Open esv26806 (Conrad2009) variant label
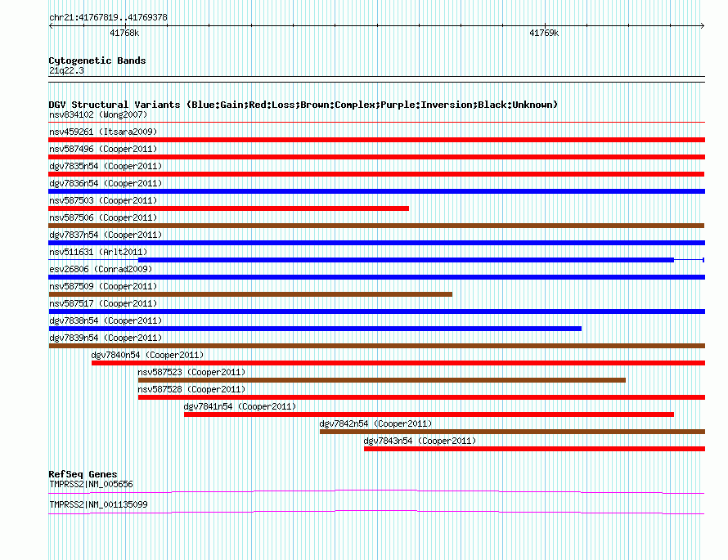The height and width of the screenshot is (560, 728). pos(101,269)
